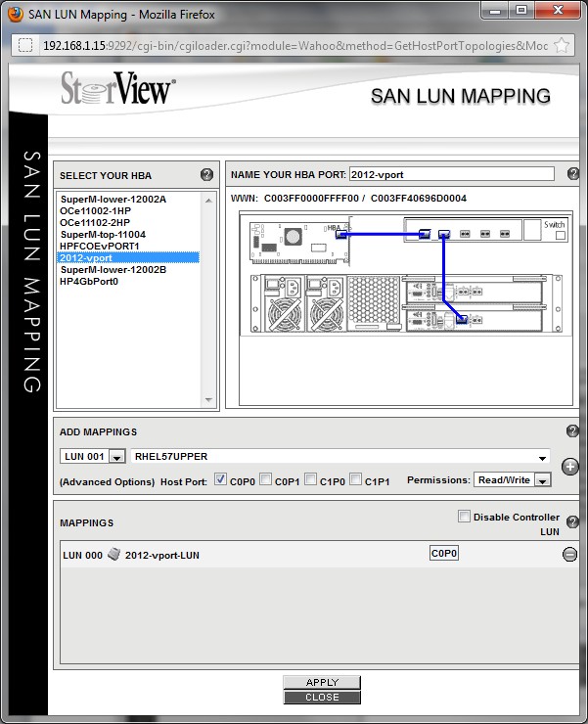The image size is (588, 724).
Task: Click the CLOSE button
Action: (x=322, y=698)
